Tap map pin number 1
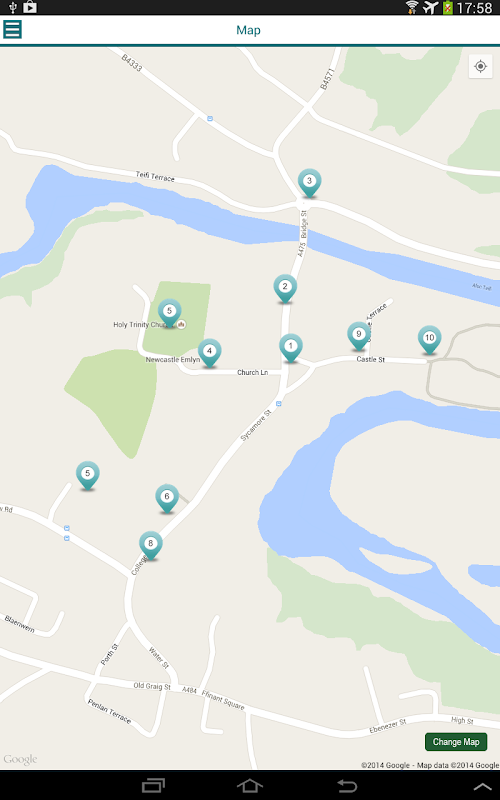Viewport: 500px width, 800px height. (x=291, y=348)
